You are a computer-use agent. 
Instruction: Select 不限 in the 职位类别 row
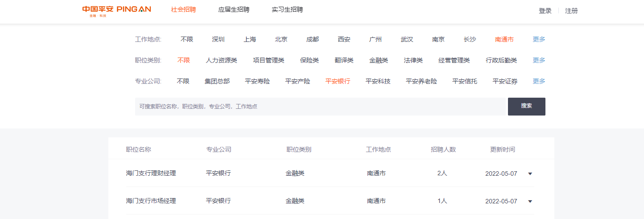184,60
